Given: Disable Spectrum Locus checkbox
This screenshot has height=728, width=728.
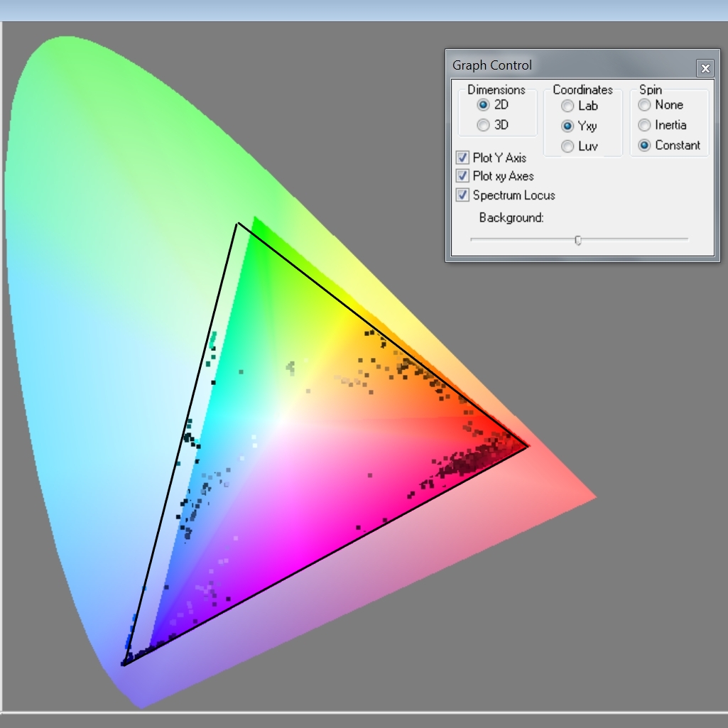Looking at the screenshot, I should click(462, 195).
